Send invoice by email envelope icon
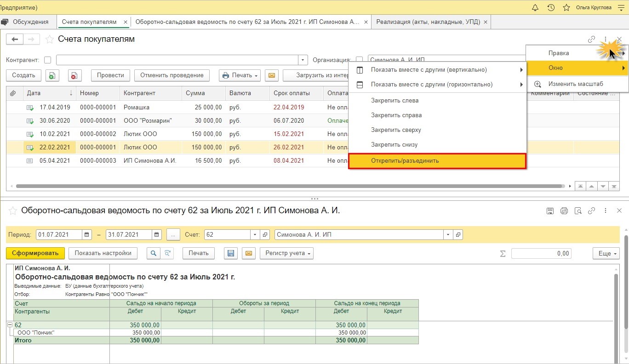629x364 pixels. pyautogui.click(x=271, y=75)
